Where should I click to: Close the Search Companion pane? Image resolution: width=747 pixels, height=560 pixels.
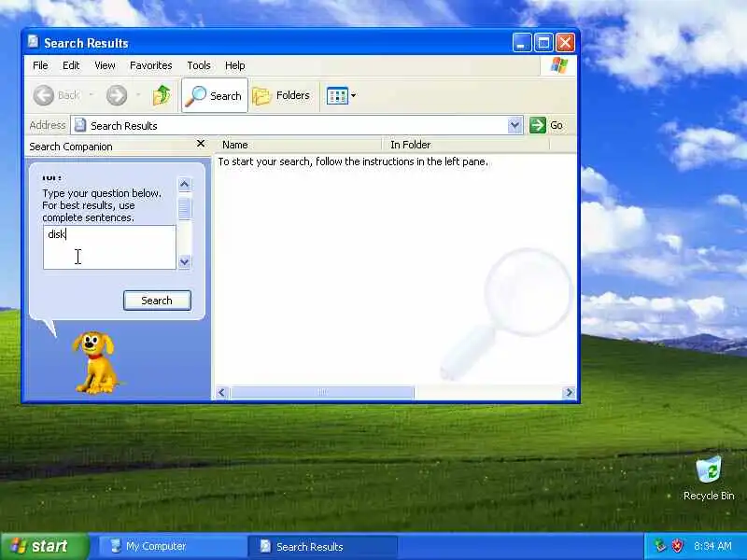click(201, 144)
